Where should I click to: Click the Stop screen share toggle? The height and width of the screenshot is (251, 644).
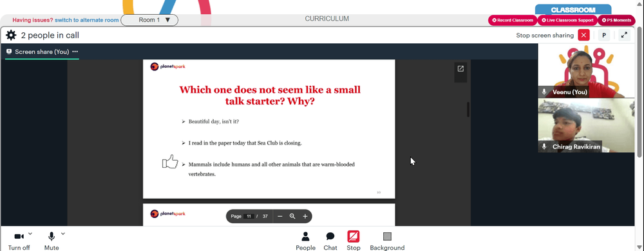[x=353, y=241]
